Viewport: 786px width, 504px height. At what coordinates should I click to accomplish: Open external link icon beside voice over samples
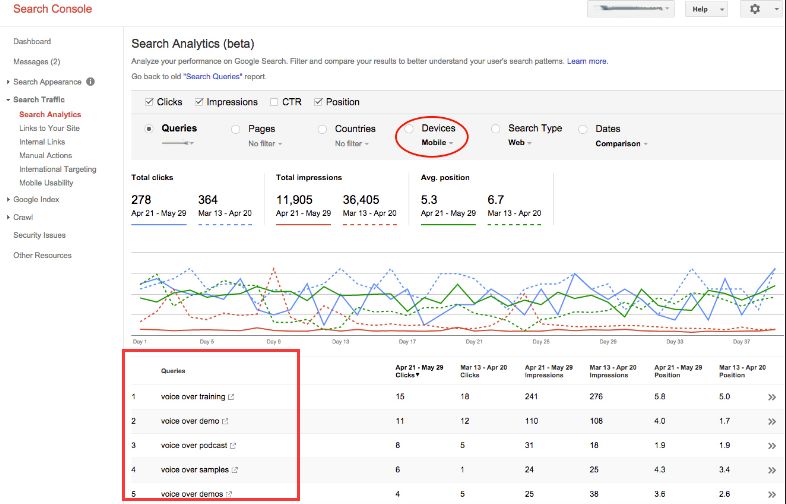pyautogui.click(x=235, y=470)
